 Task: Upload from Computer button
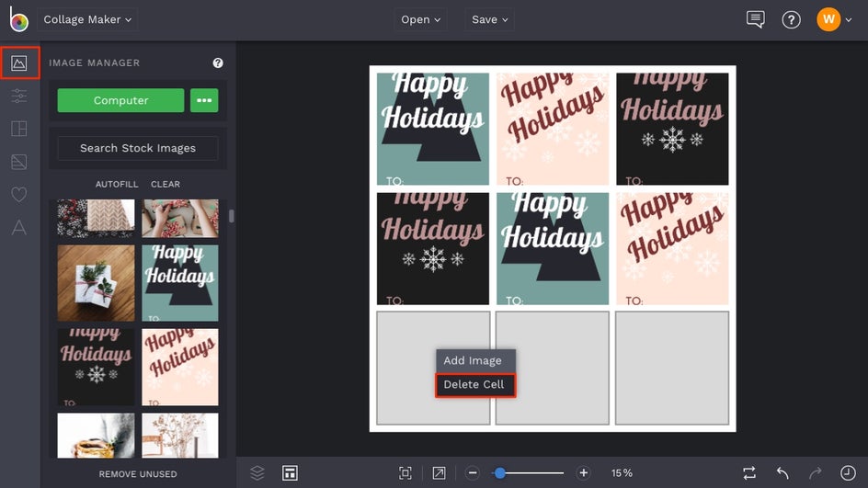tap(120, 100)
